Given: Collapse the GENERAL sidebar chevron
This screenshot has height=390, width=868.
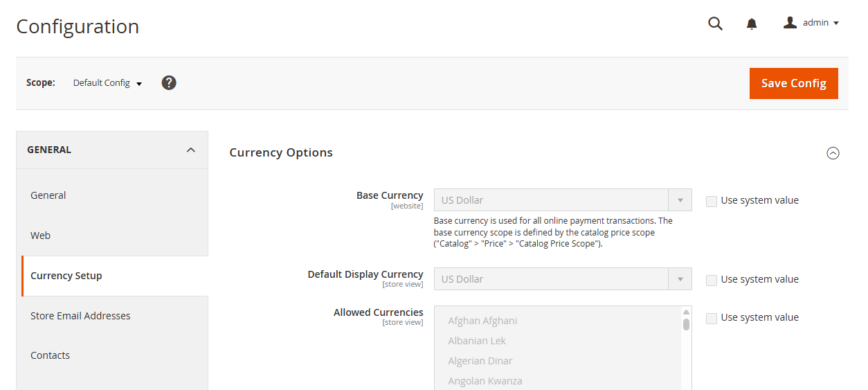Looking at the screenshot, I should coord(191,150).
